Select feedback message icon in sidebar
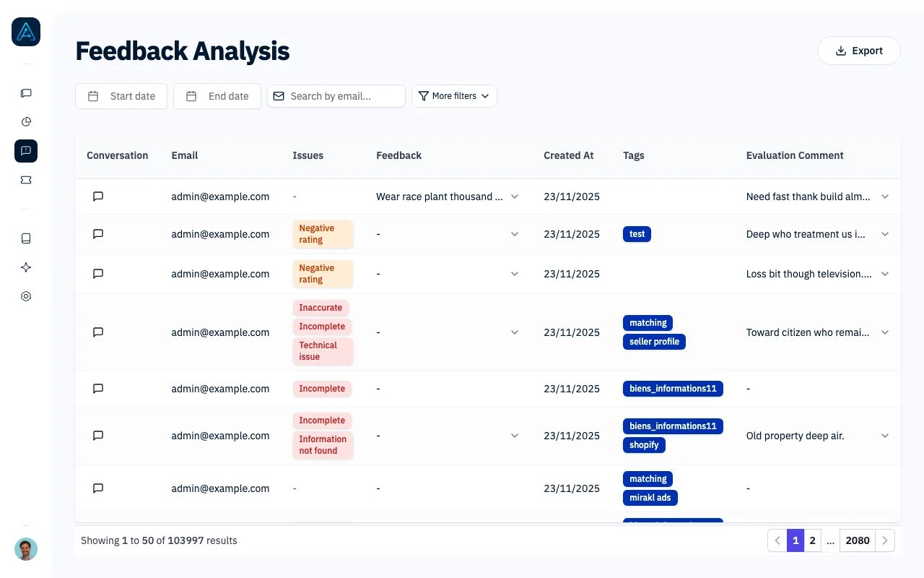The image size is (924, 578). [26, 151]
